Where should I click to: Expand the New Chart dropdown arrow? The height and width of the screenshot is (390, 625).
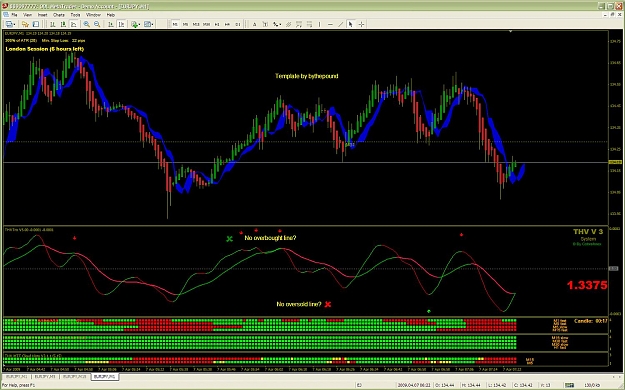15,25
